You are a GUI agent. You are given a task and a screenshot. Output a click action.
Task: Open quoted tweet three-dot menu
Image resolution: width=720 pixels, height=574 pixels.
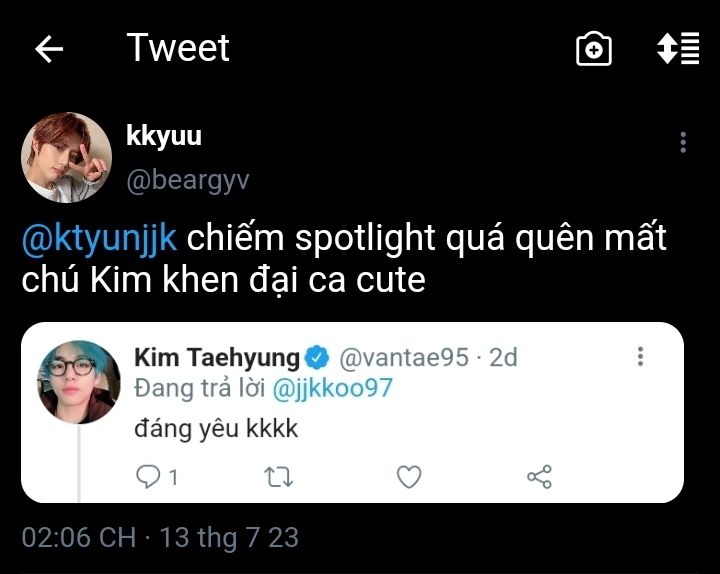[x=640, y=356]
